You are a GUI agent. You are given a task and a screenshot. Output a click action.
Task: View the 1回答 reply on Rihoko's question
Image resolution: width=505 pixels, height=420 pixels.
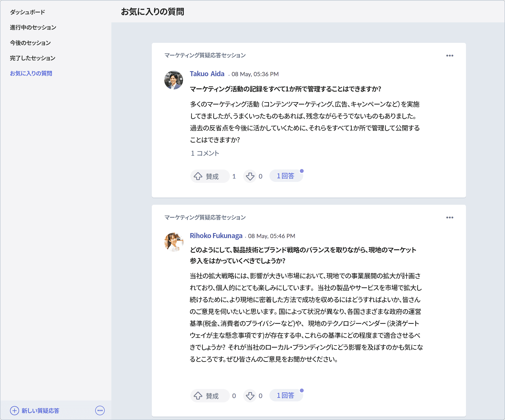286,395
